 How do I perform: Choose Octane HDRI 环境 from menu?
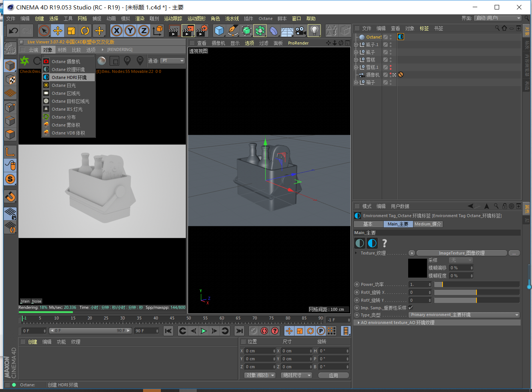(69, 77)
